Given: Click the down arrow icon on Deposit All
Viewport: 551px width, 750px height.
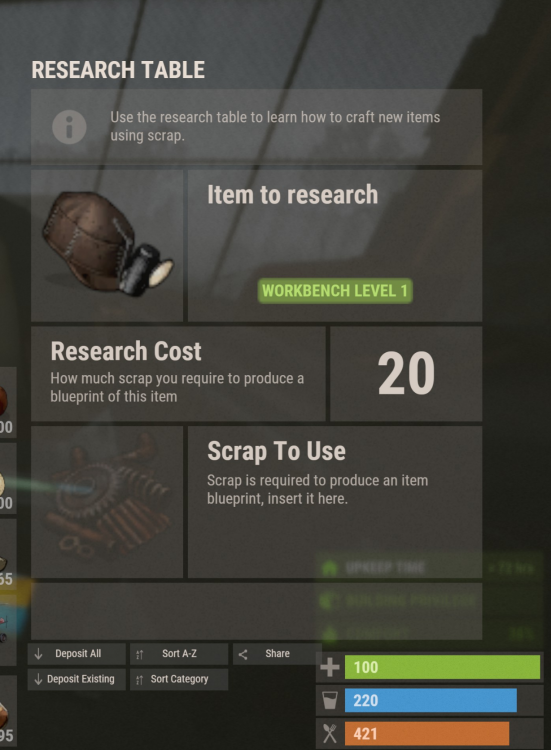Looking at the screenshot, I should click(39, 654).
